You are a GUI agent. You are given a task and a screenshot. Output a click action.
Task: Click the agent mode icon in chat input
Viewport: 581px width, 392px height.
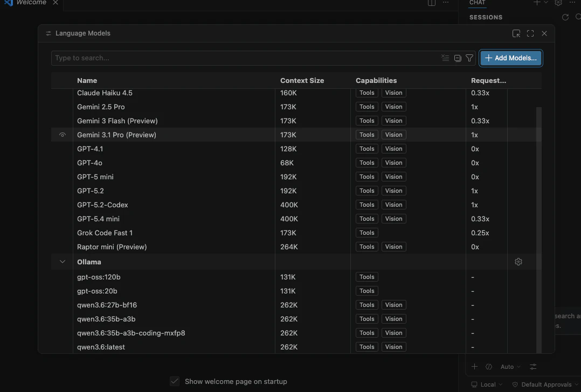coord(489,367)
